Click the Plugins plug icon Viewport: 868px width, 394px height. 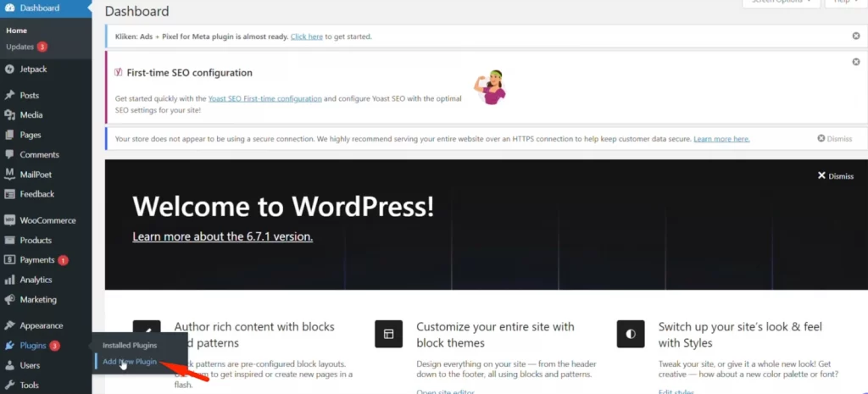pyautogui.click(x=9, y=346)
